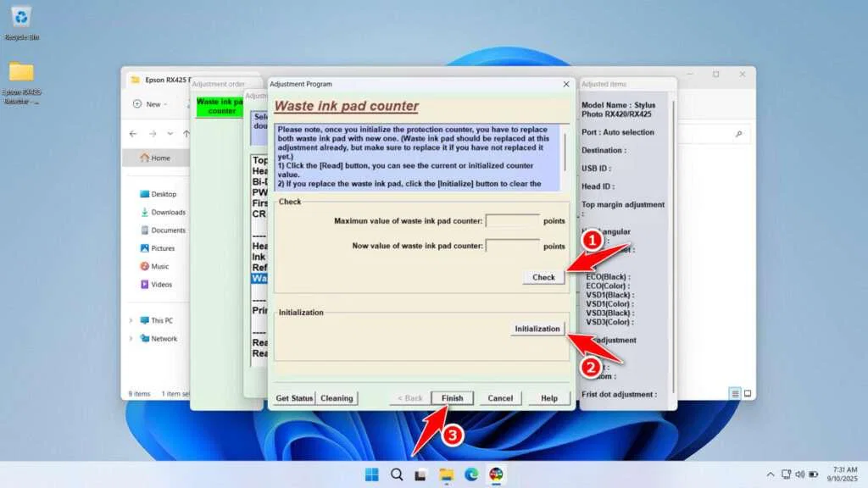Click Finish to close the adjustment dialog

click(x=452, y=397)
